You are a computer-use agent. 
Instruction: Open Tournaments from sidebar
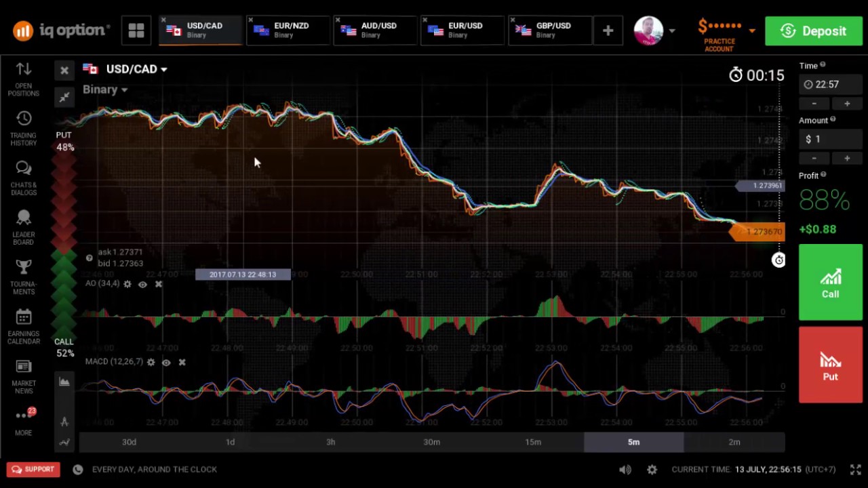(x=24, y=277)
